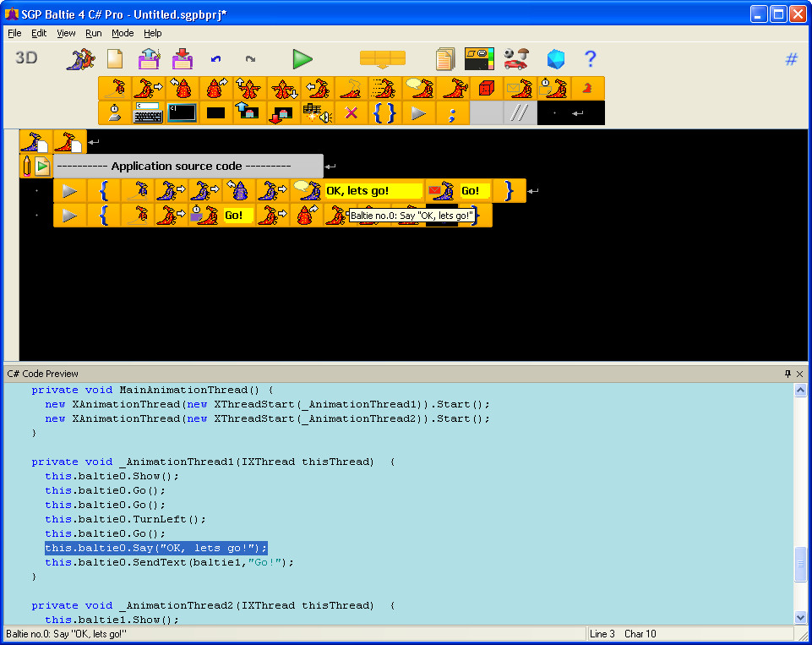Select the Application source code header block
812x645 pixels.
(188, 167)
